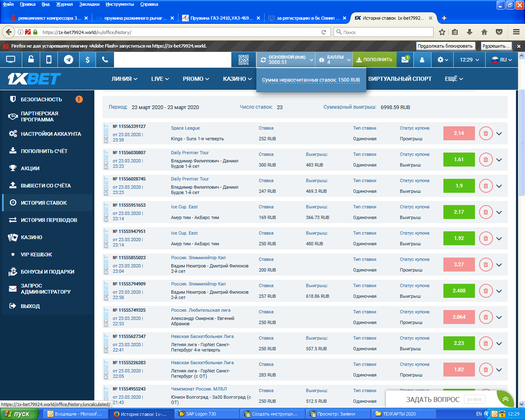Expand details of bet № 11555951653
This screenshot has height=420, width=525.
pyautogui.click(x=499, y=212)
